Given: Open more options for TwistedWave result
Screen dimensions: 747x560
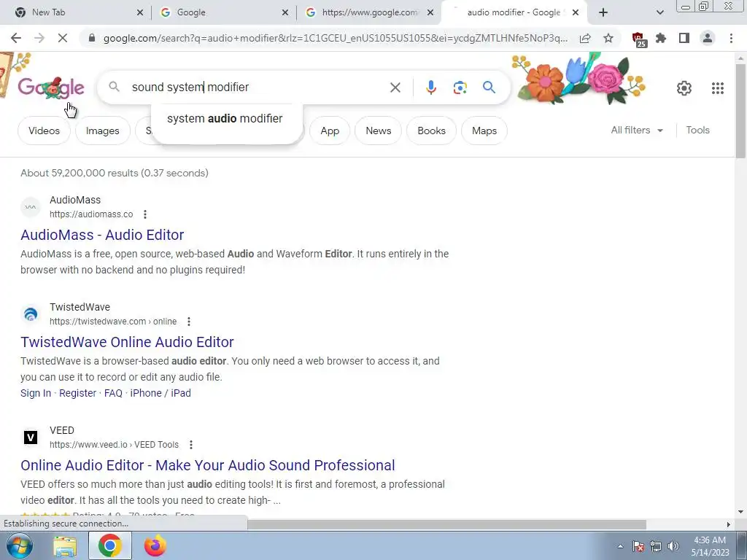Looking at the screenshot, I should [x=189, y=322].
